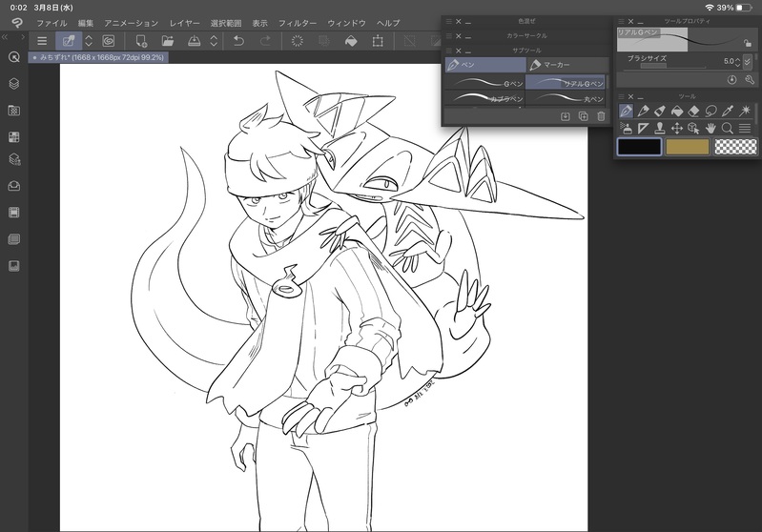Open the フィルター menu
This screenshot has height=532, width=762.
[x=298, y=23]
